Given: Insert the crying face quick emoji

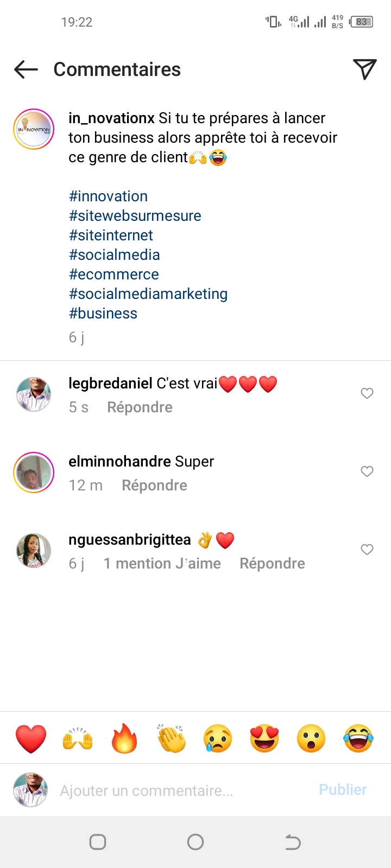Looking at the screenshot, I should pyautogui.click(x=218, y=738).
